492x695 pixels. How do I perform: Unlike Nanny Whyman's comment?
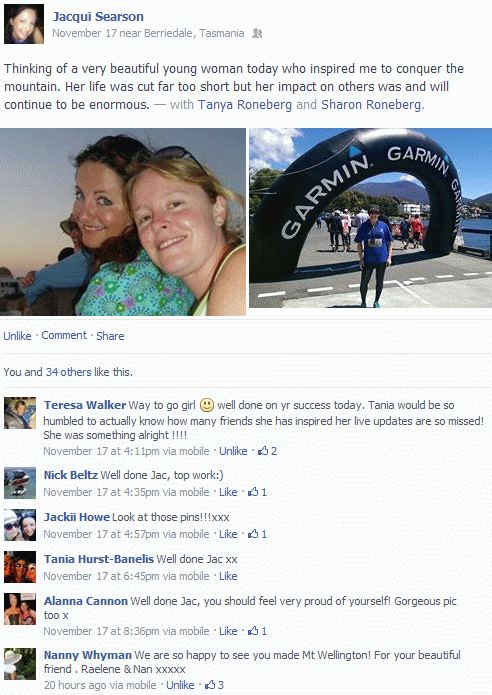(x=180, y=685)
